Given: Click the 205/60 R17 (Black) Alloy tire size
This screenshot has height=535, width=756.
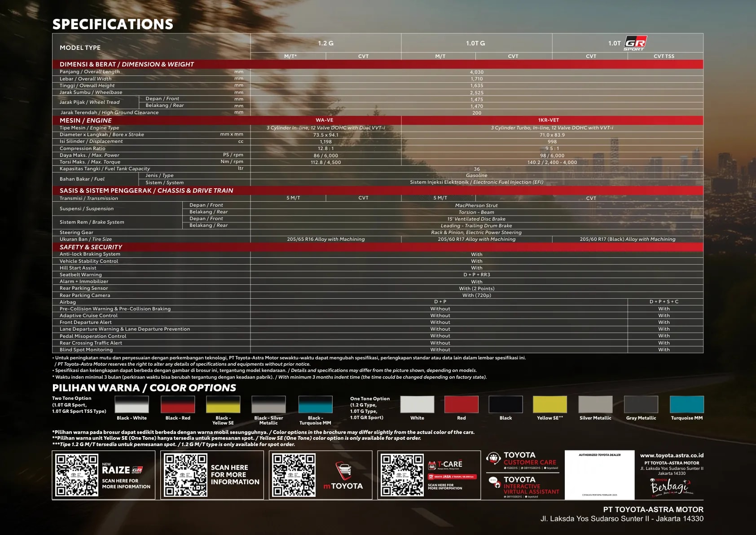Looking at the screenshot, I should (628, 239).
